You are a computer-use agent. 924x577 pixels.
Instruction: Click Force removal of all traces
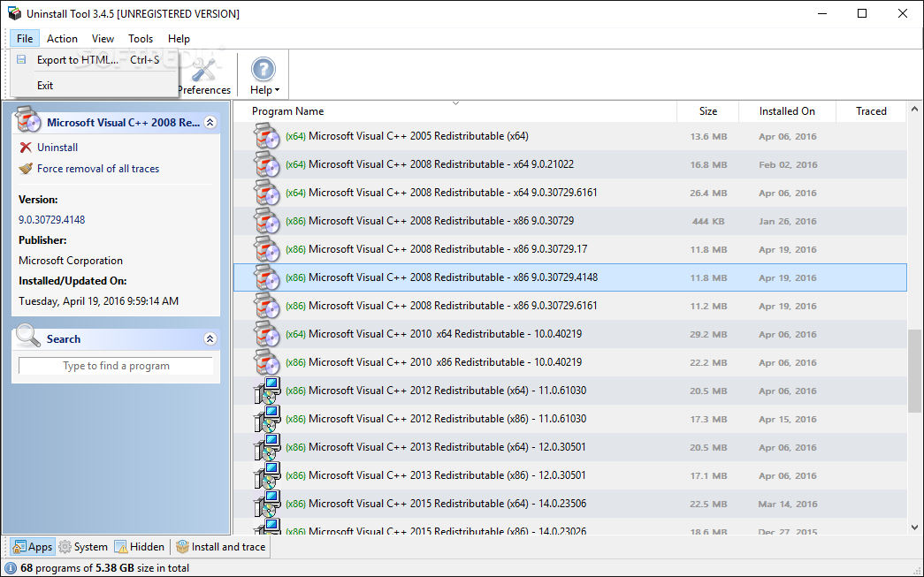coord(98,169)
